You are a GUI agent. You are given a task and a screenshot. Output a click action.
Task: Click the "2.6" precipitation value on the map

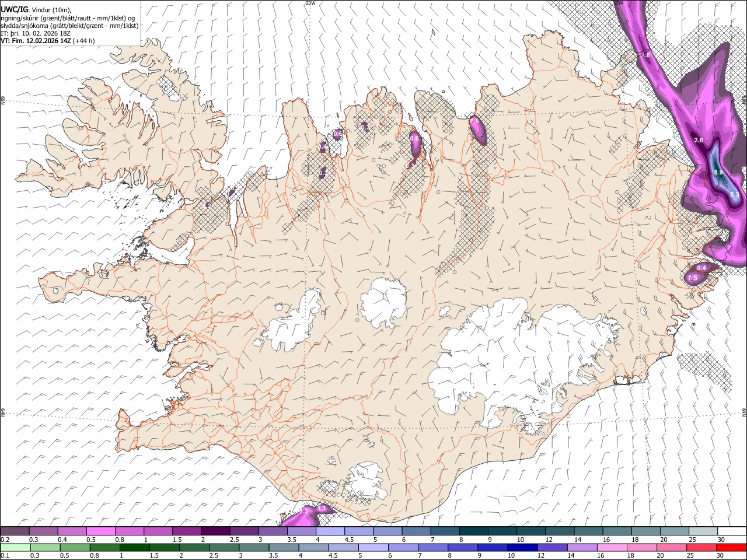click(699, 141)
